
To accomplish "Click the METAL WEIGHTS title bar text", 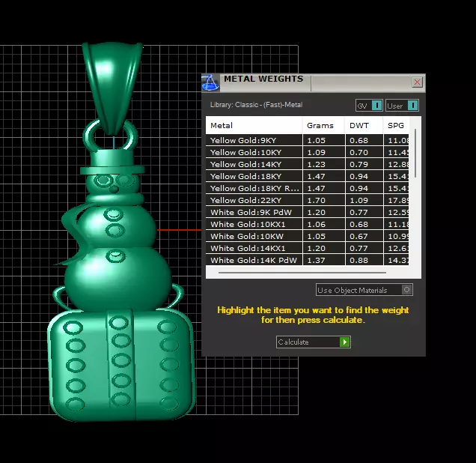I will [263, 79].
